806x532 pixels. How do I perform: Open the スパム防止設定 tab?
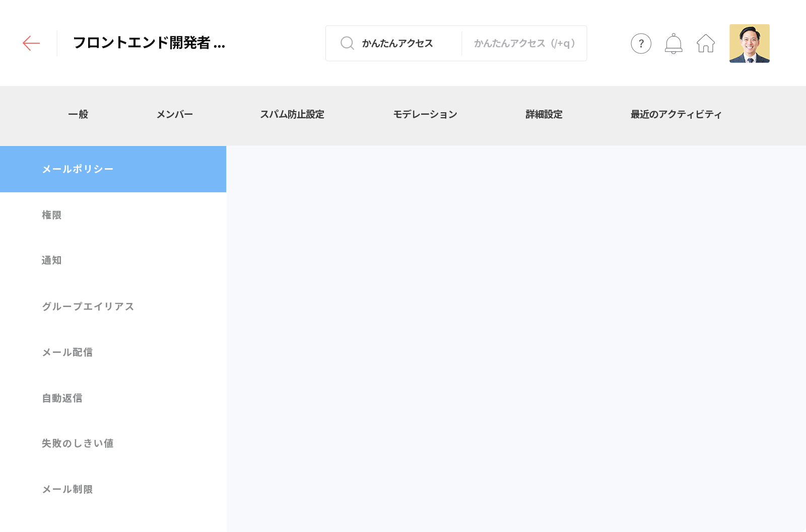[x=292, y=115]
